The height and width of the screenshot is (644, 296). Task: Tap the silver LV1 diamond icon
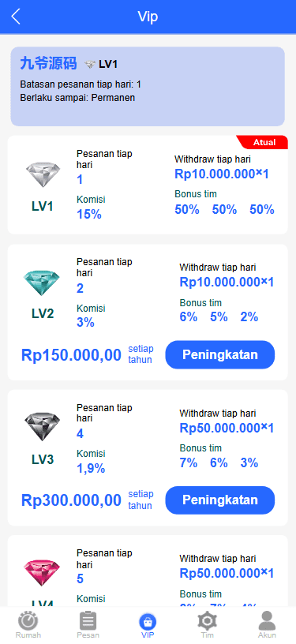[43, 174]
